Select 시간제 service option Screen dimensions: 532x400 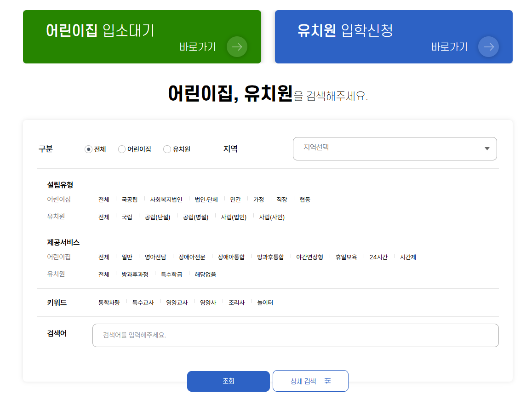pos(408,257)
